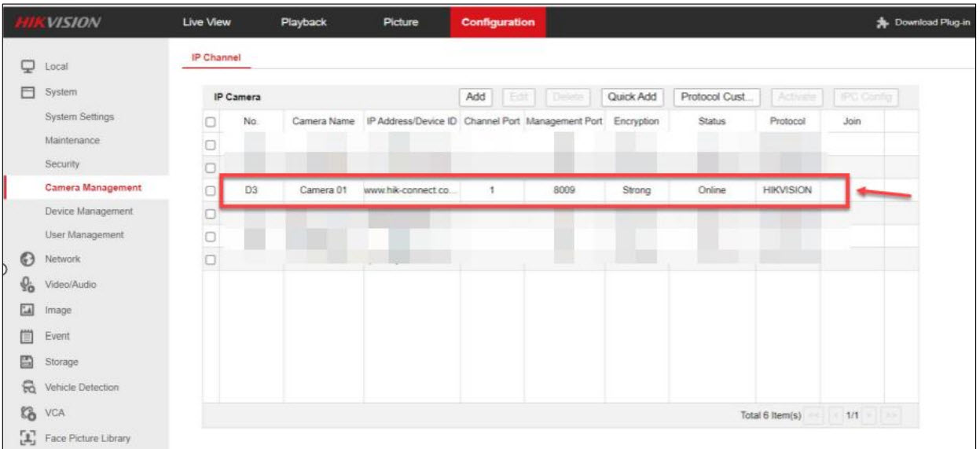Open the Camera Management tree item
This screenshot has height=449, width=980.
click(x=93, y=187)
